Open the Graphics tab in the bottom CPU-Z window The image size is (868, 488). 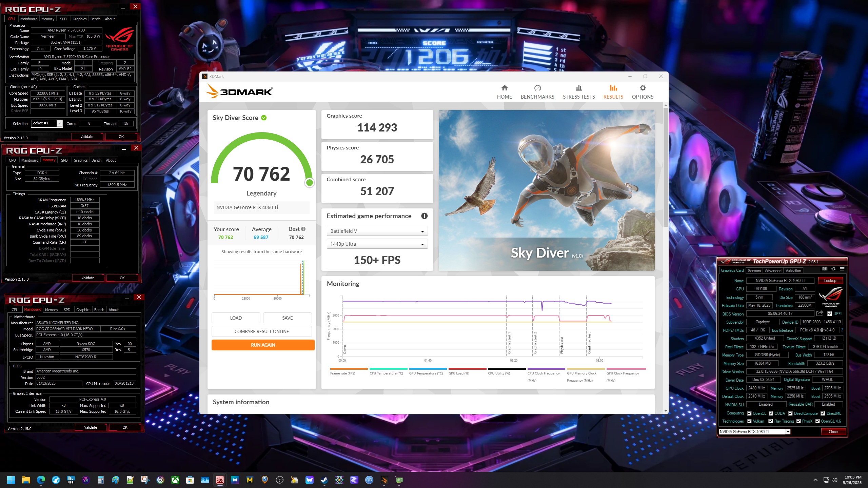(83, 310)
